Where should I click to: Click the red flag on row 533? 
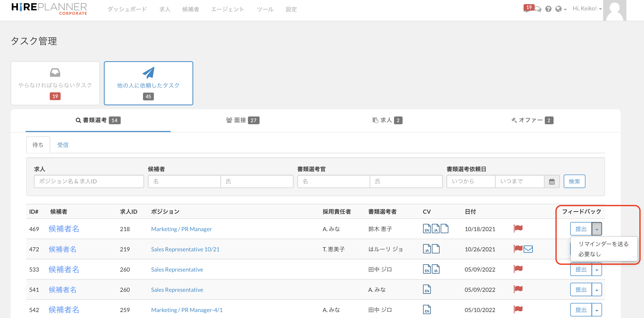click(518, 269)
